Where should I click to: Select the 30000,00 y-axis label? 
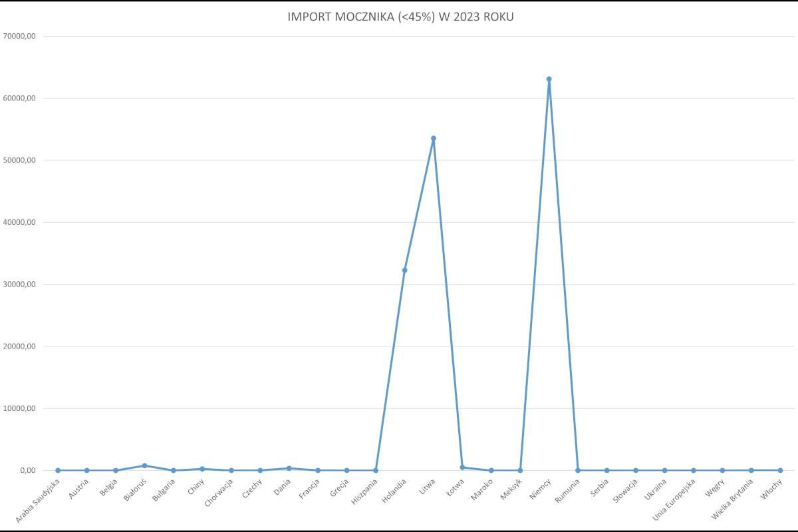point(21,285)
